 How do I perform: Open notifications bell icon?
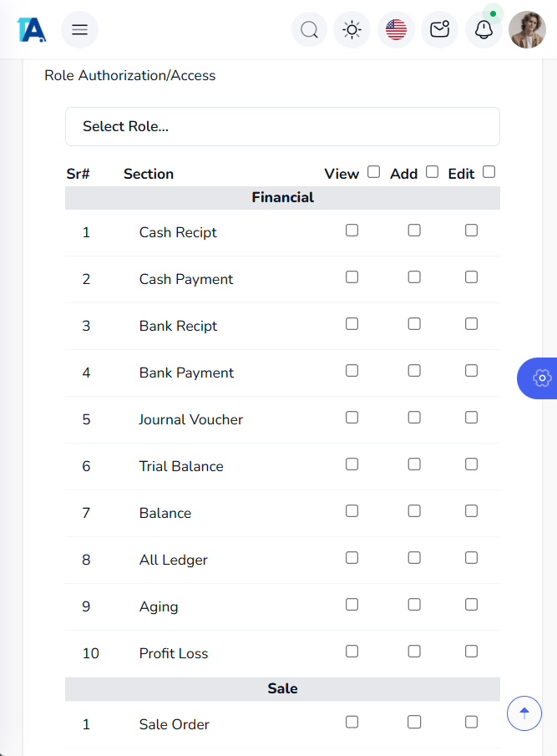pos(484,30)
